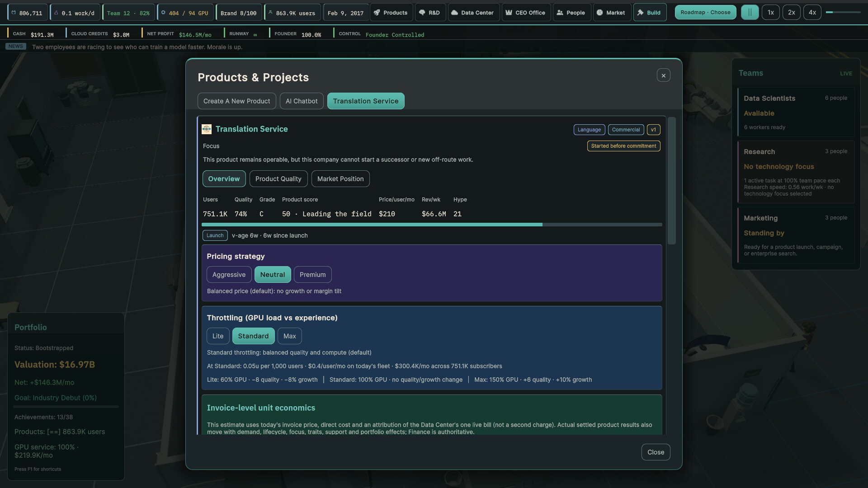
Task: Set throttling to Max
Action: 289,336
